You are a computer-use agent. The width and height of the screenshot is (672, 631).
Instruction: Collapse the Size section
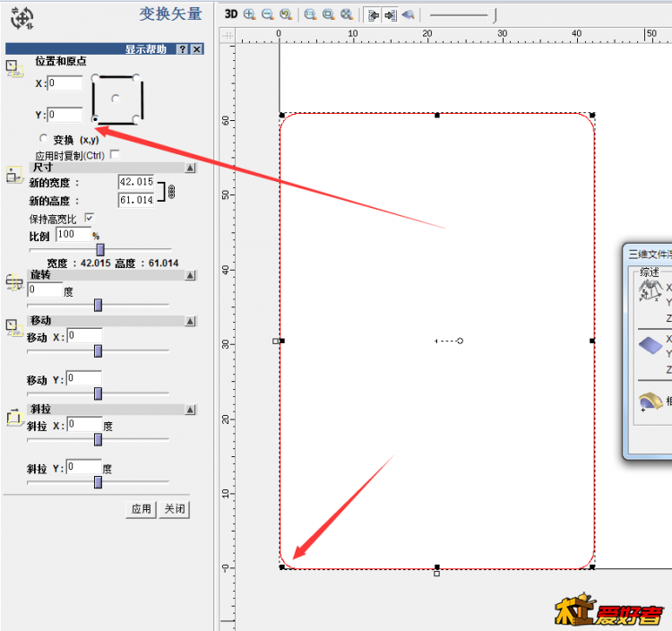(191, 168)
